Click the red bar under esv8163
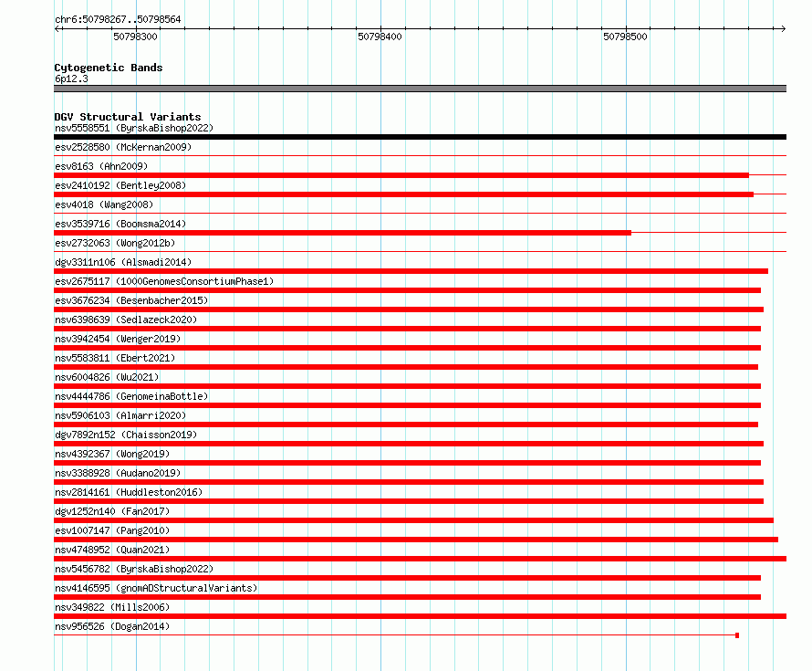Screen dimensions: 812x671 [401, 175]
